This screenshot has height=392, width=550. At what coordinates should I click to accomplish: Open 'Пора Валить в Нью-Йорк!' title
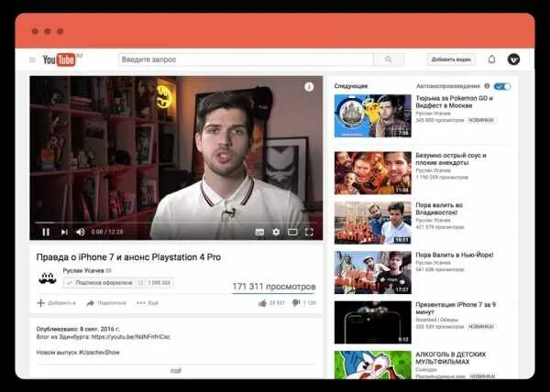pyautogui.click(x=455, y=255)
